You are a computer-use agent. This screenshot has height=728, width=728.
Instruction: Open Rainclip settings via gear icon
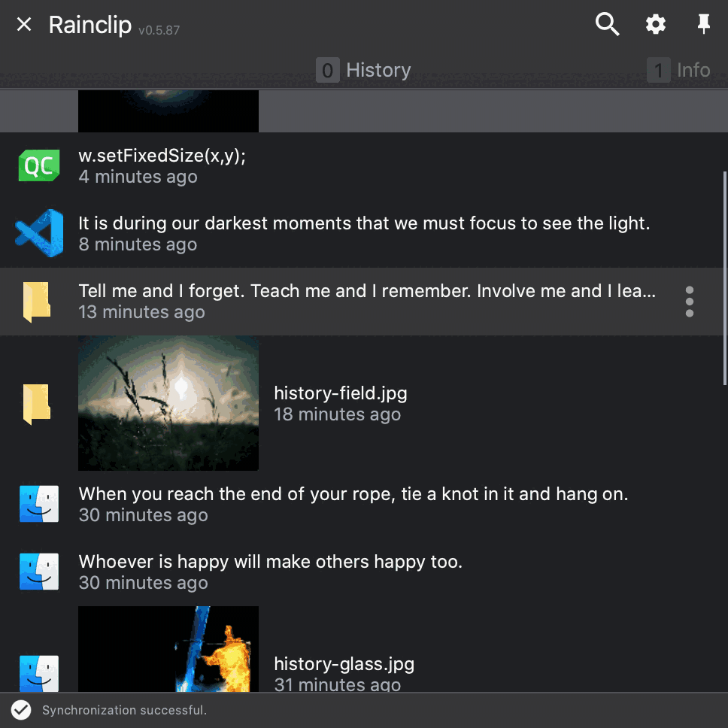click(655, 24)
